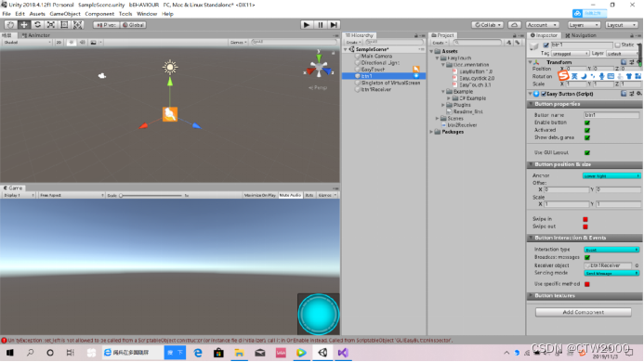Viewport: 644px width, 362px height.
Task: Expand the Button textures section
Action: (x=585, y=295)
